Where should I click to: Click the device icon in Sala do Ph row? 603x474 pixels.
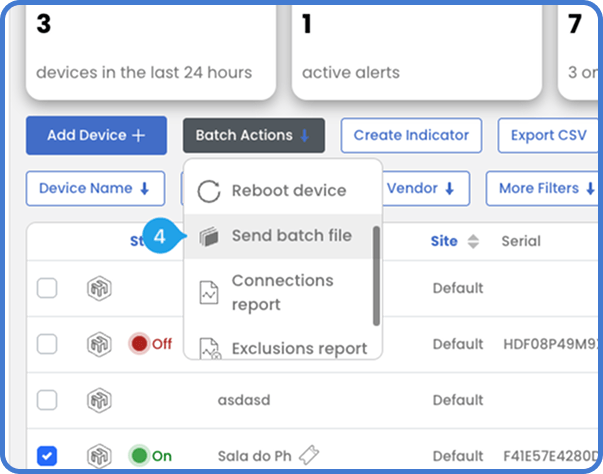pyautogui.click(x=99, y=456)
